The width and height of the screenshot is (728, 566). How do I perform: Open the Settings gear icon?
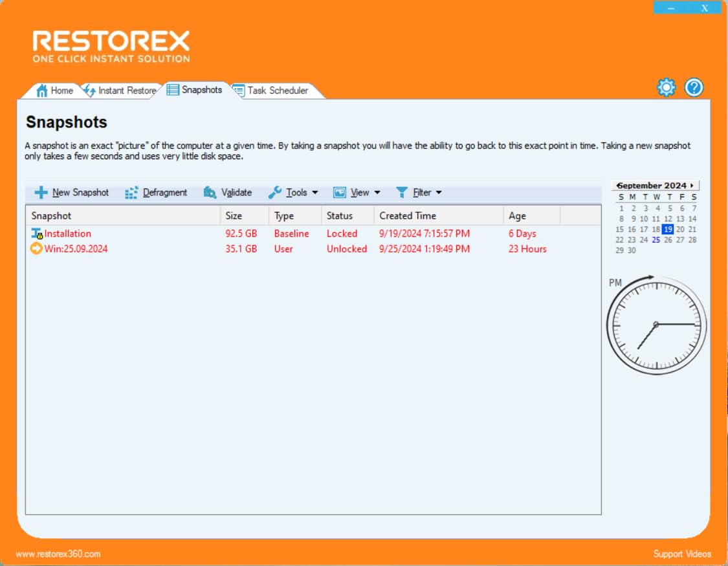665,87
